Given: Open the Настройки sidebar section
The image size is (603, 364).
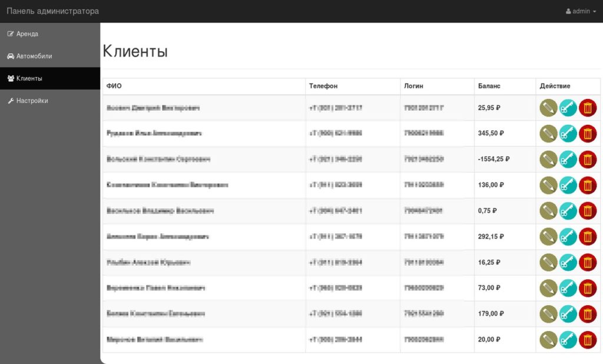Looking at the screenshot, I should click(50, 101).
